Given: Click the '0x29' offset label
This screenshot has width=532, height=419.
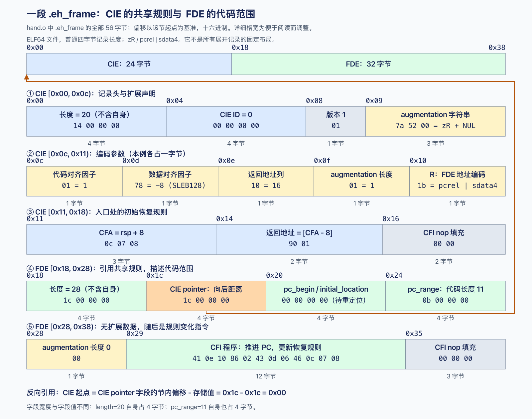Looking at the screenshot, I should tap(135, 334).
